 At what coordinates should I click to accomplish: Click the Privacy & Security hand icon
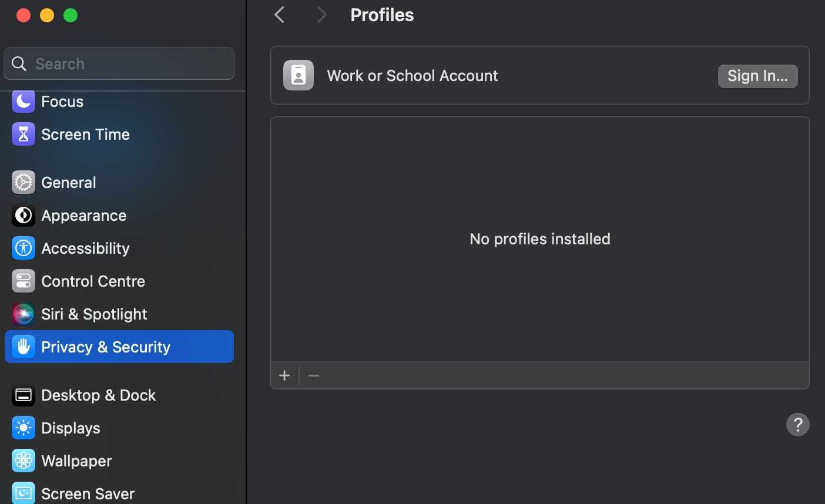24,347
